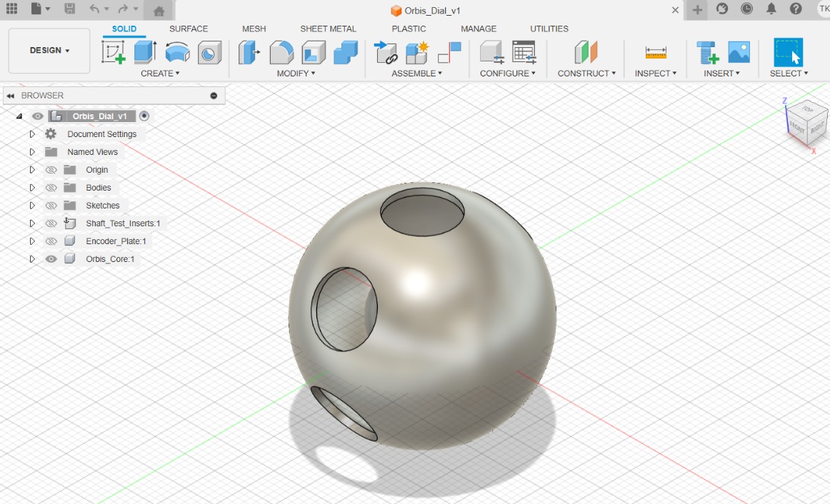Open the MODIFY menu

coord(296,74)
